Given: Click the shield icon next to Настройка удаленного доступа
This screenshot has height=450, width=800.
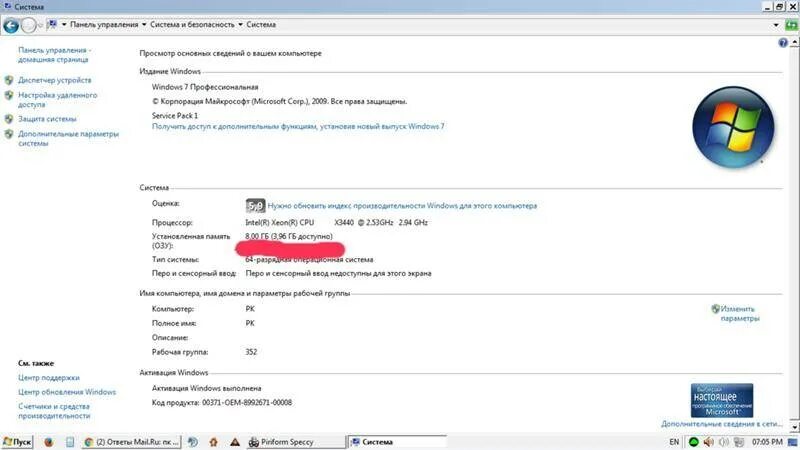Looking at the screenshot, I should [9, 95].
